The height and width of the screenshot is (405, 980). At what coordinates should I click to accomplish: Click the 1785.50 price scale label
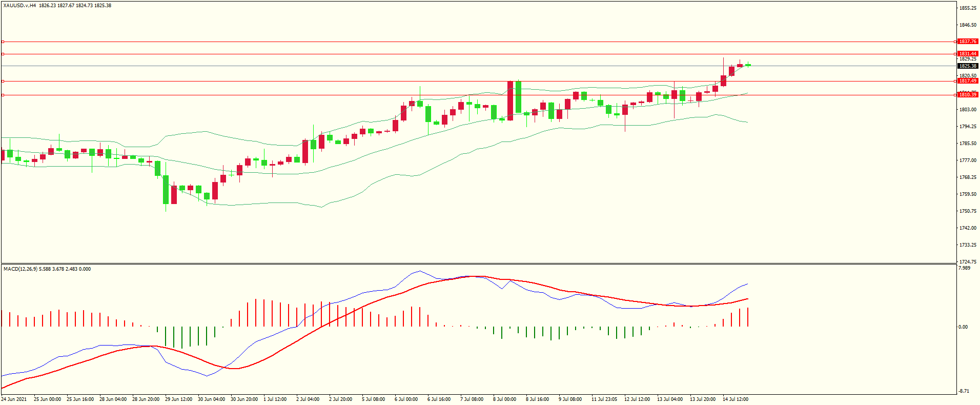(x=968, y=144)
